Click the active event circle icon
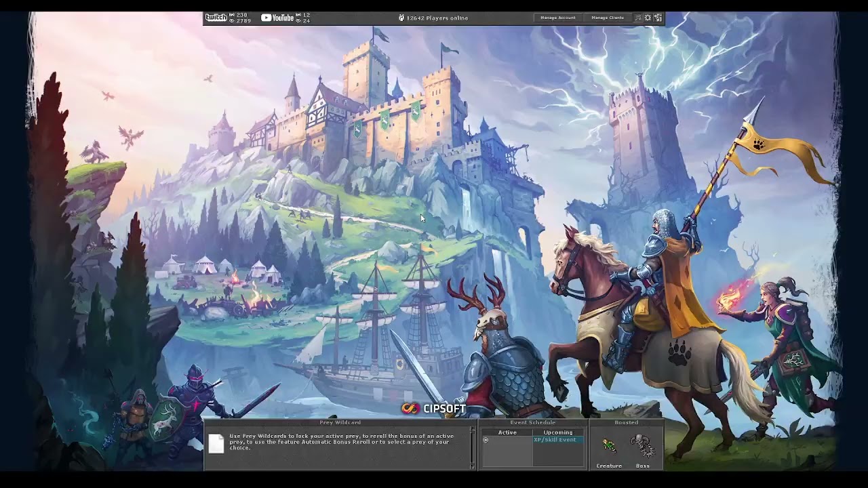 486,440
